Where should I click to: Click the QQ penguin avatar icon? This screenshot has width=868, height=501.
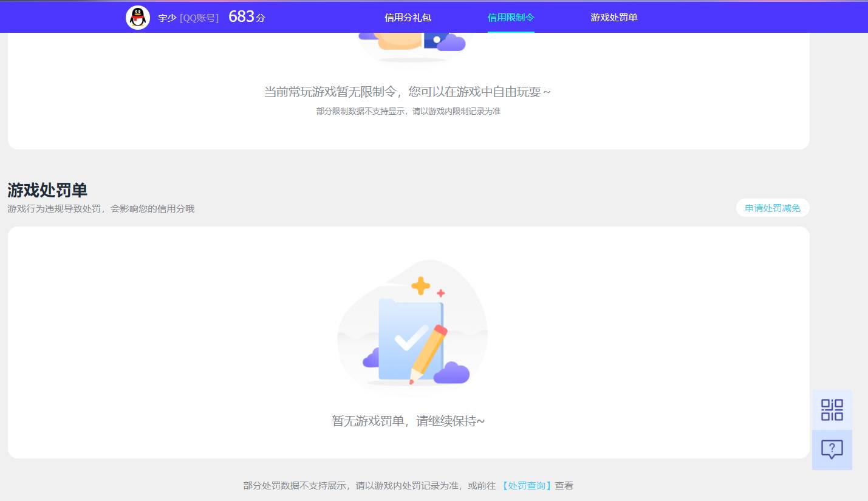(138, 17)
